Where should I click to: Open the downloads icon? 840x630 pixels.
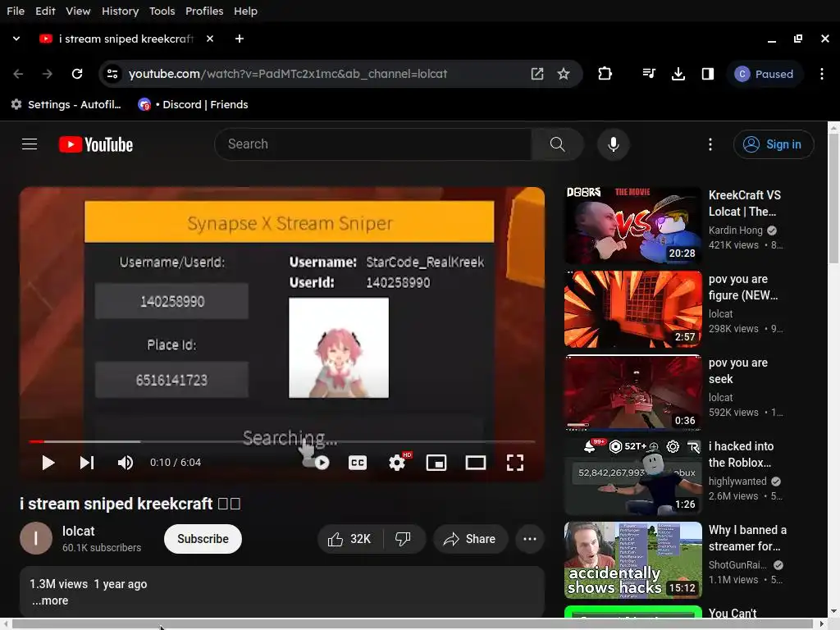coord(678,74)
